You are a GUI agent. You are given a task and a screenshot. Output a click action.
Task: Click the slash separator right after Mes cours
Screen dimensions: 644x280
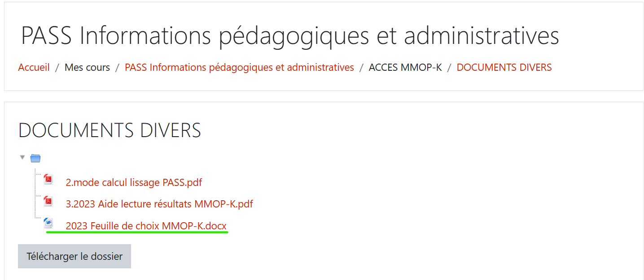pos(117,67)
